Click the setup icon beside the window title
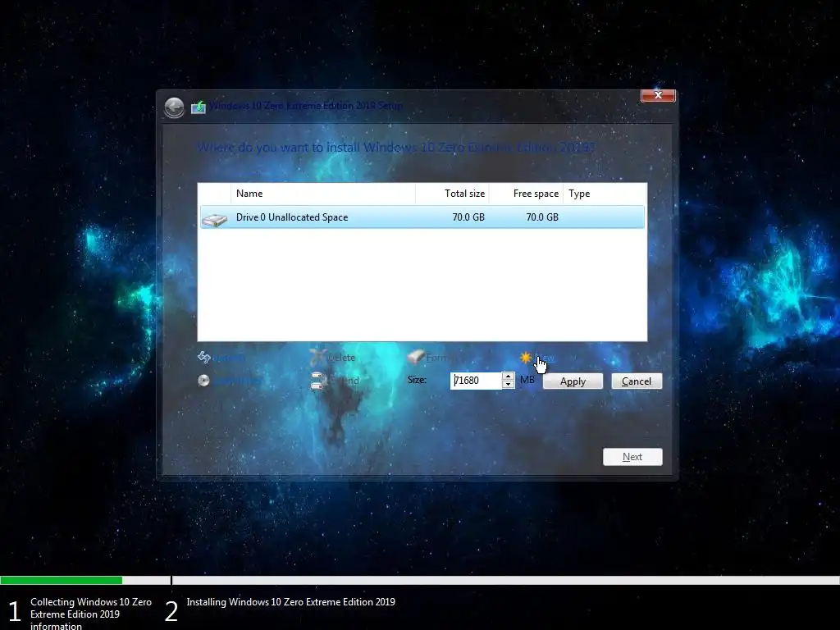Screen dimensions: 840x630 coord(199,107)
